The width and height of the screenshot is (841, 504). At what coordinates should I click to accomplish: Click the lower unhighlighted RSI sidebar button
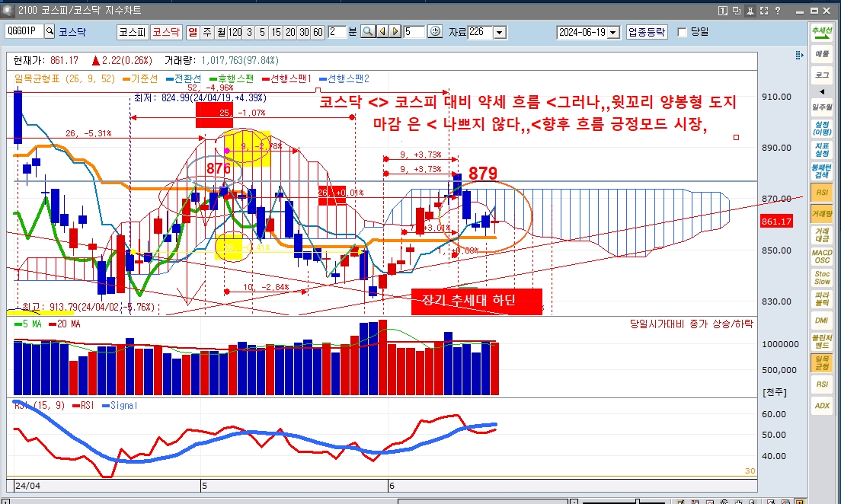pyautogui.click(x=822, y=384)
